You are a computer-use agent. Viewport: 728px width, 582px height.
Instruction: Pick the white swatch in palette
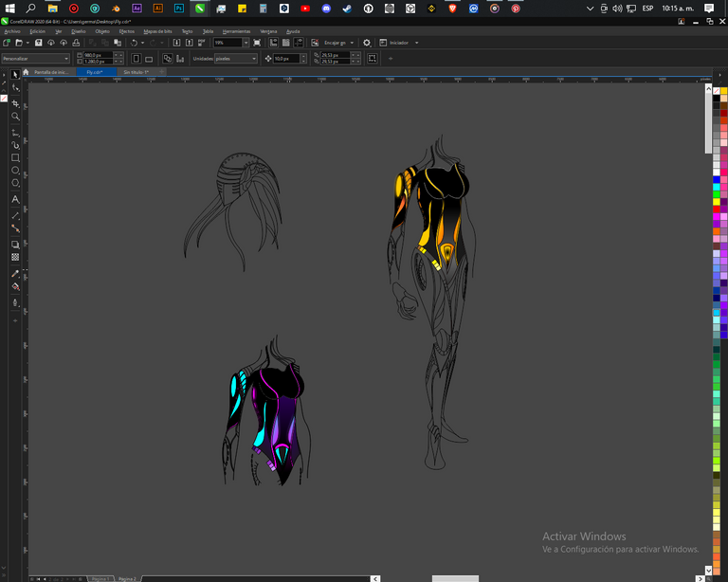coord(717,173)
